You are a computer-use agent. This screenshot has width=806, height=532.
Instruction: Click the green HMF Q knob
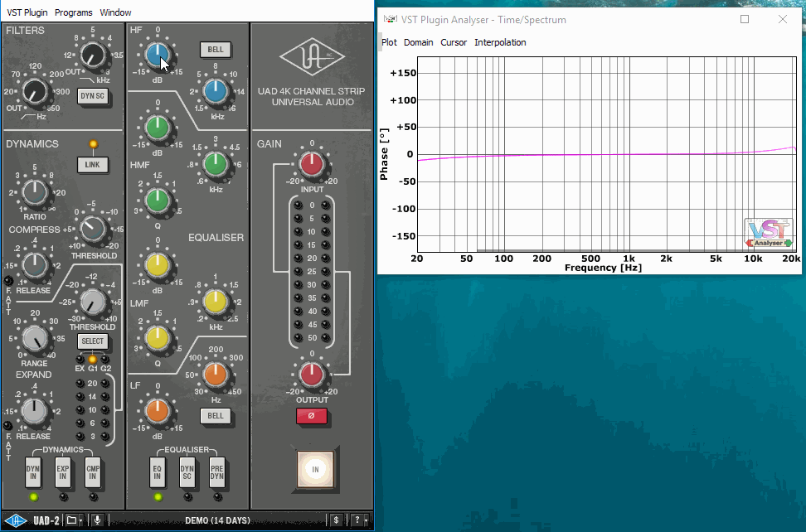point(158,201)
